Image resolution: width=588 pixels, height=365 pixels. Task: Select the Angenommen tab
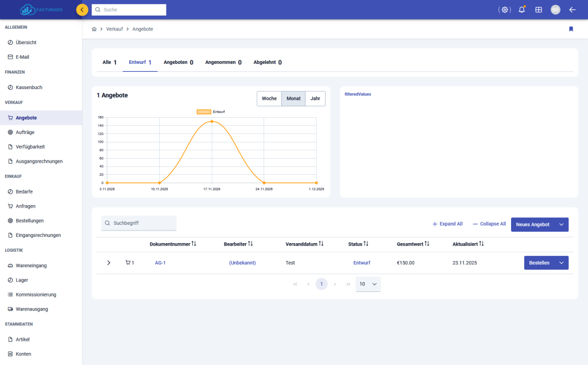(x=223, y=62)
